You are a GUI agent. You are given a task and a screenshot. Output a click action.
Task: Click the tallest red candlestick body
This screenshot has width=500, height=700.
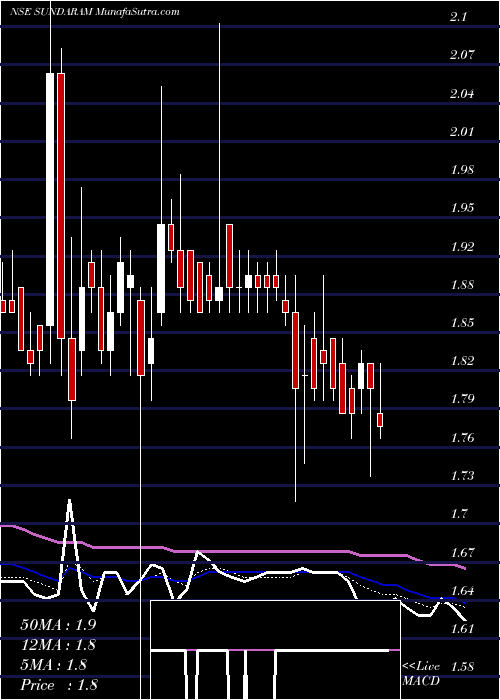61,206
